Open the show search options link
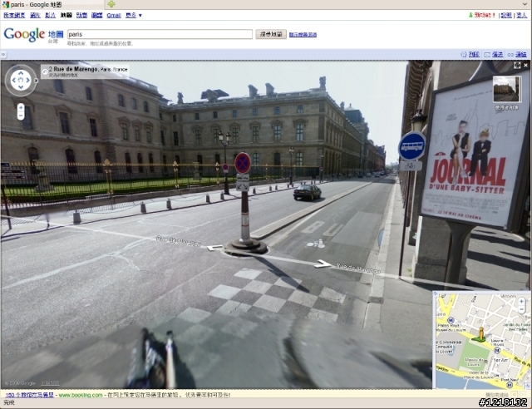This screenshot has height=409, width=532. tap(303, 35)
